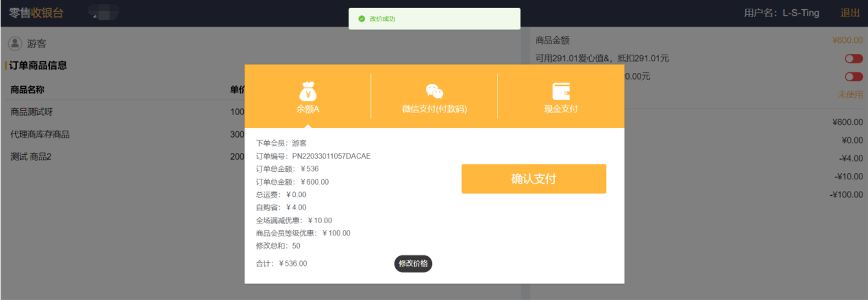
Task: Select the 商品测试呀 product row
Action: pyautogui.click(x=127, y=112)
